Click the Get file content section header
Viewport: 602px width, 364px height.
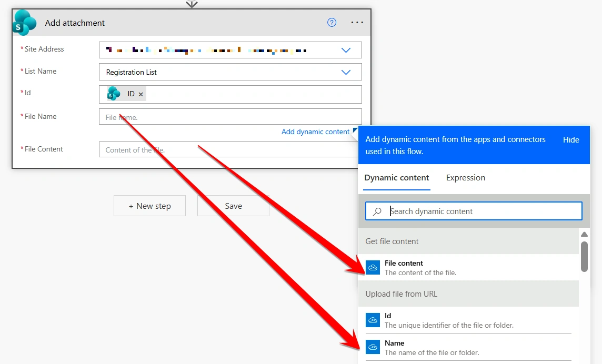tap(468, 241)
